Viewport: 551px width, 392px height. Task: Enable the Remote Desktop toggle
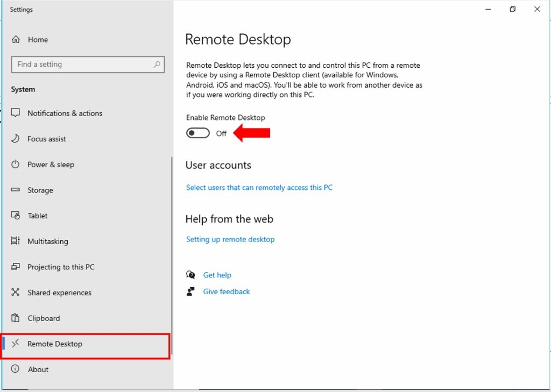tap(197, 132)
